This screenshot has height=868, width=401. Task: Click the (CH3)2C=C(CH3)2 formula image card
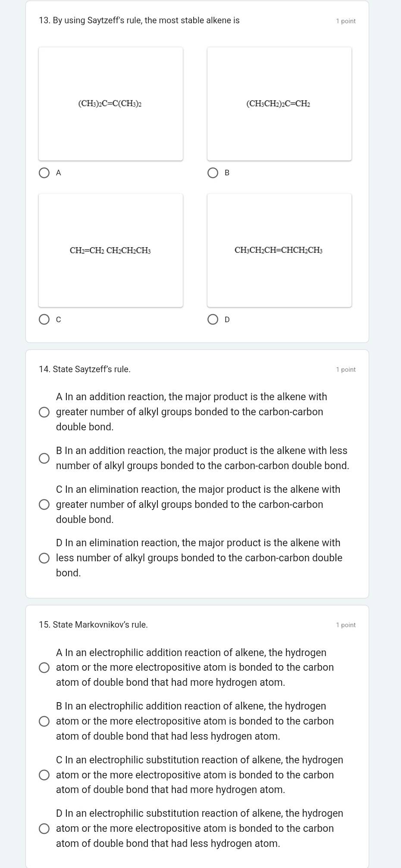click(111, 104)
